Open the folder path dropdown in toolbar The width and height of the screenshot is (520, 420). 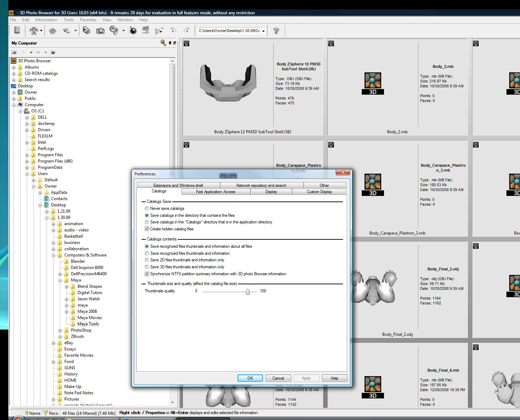pos(263,31)
